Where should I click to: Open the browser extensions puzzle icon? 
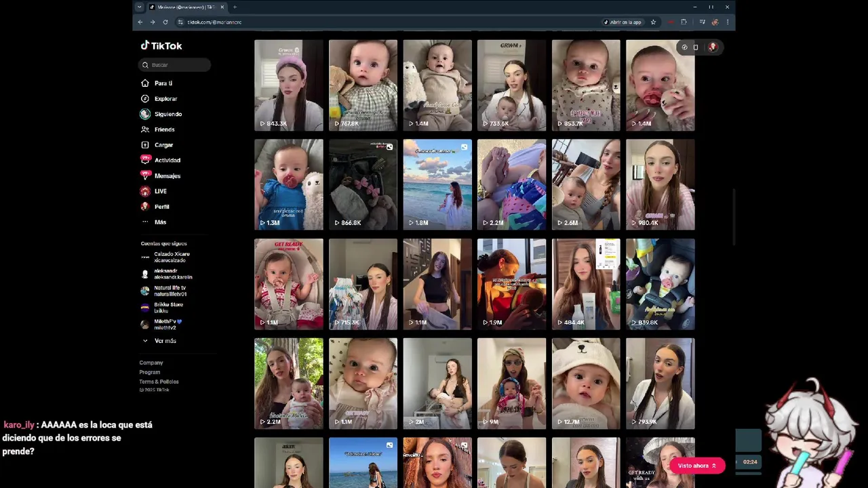[x=684, y=22]
